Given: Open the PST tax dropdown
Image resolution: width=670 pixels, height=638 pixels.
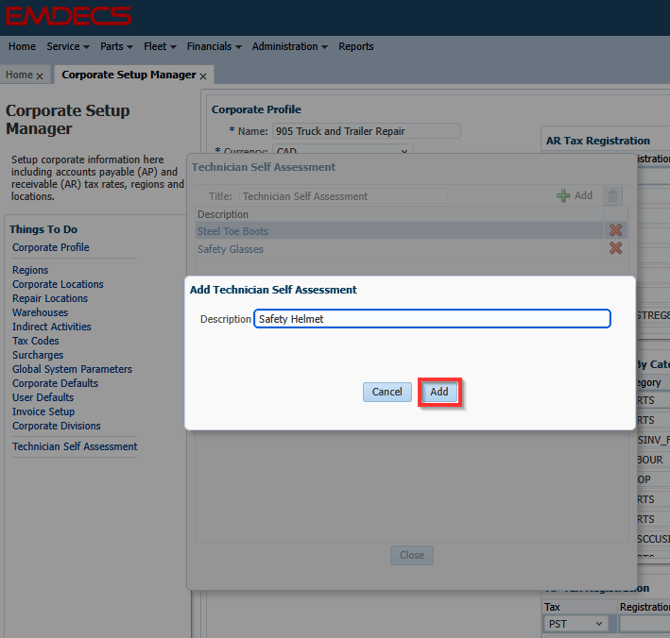Looking at the screenshot, I should [576, 624].
